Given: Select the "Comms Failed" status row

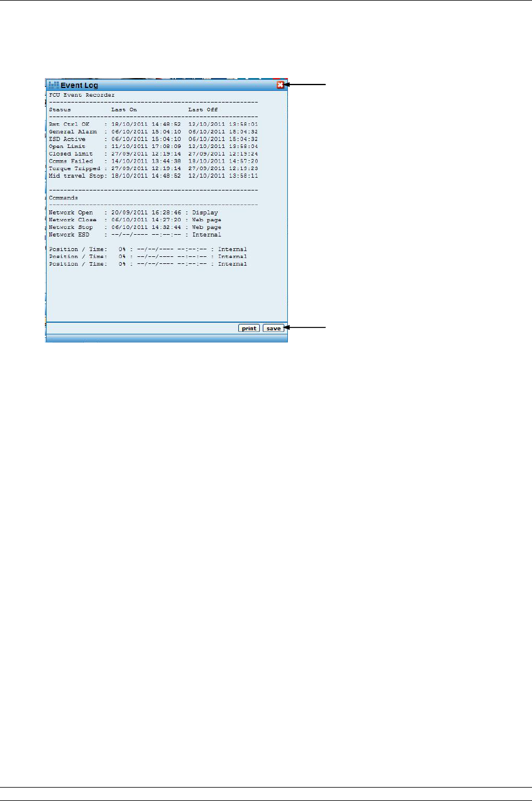Looking at the screenshot, I should tap(153, 161).
